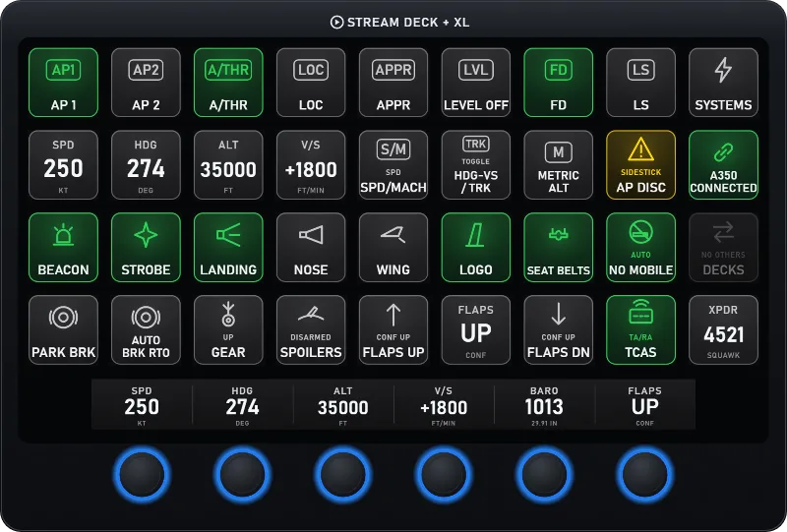Toggle the NO MOBILE auto key
Viewport: 787px width, 532px height.
coord(641,248)
